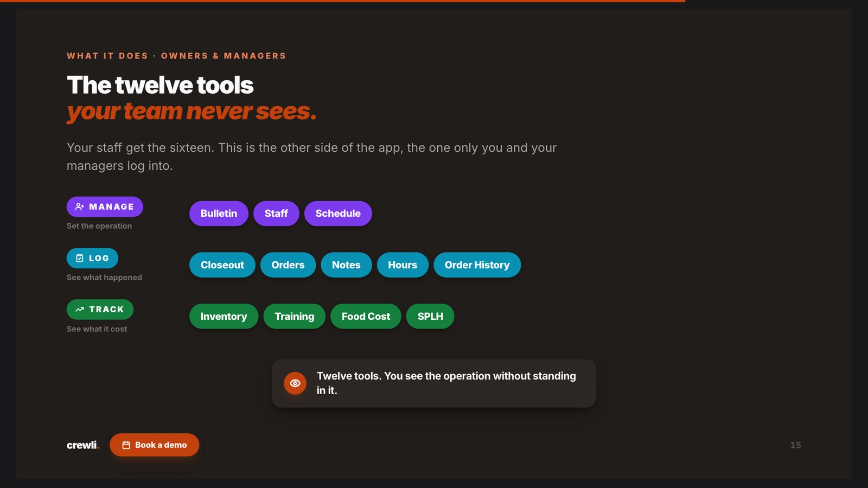Click the orange progress bar at top

click(x=342, y=1)
